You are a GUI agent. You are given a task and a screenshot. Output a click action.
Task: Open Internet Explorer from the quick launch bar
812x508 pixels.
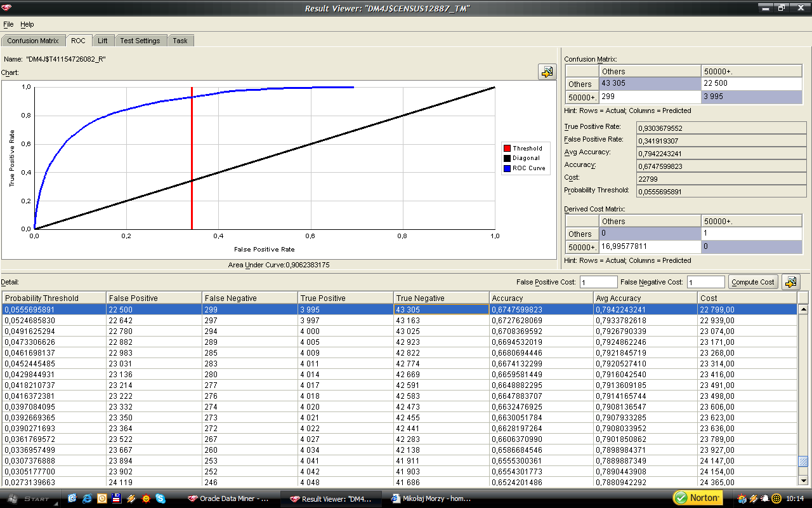[x=87, y=498]
